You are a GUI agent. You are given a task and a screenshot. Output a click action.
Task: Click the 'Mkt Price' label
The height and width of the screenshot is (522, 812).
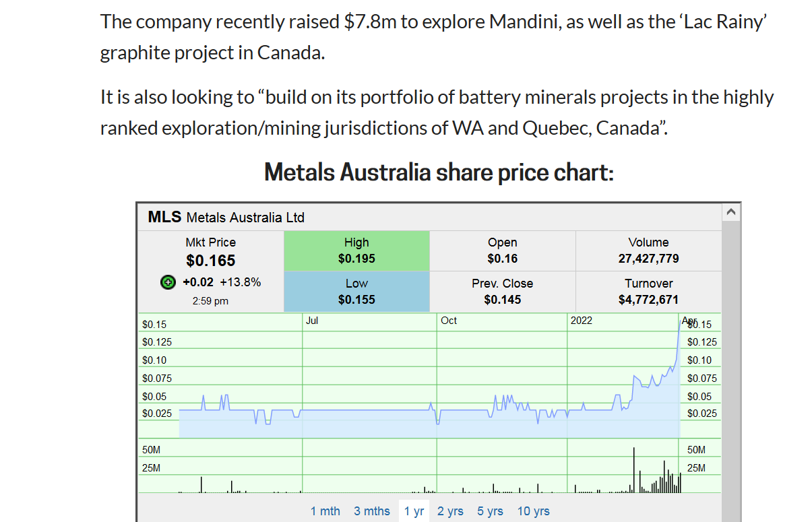pos(211,242)
